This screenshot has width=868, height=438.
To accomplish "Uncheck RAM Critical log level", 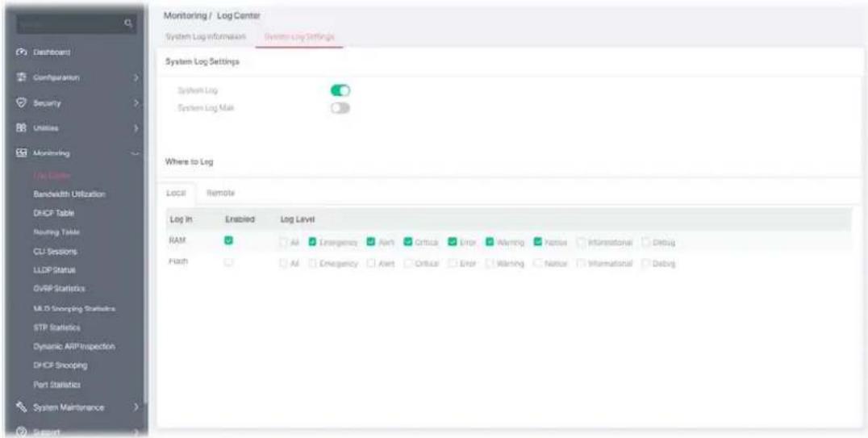I will pos(408,242).
